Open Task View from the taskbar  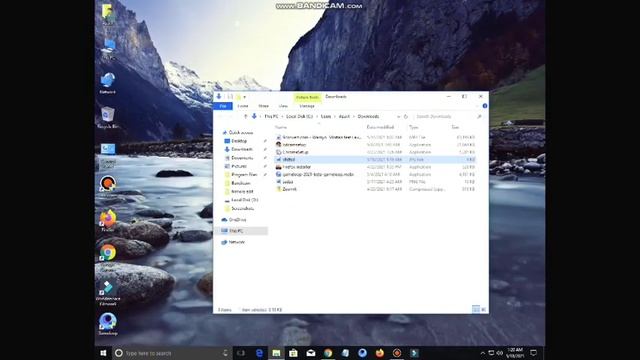coord(241,353)
